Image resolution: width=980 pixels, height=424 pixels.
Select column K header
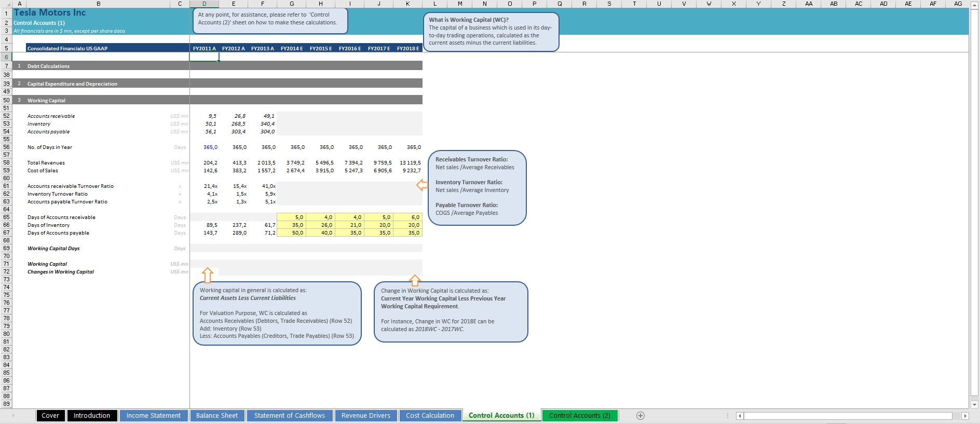[408, 4]
